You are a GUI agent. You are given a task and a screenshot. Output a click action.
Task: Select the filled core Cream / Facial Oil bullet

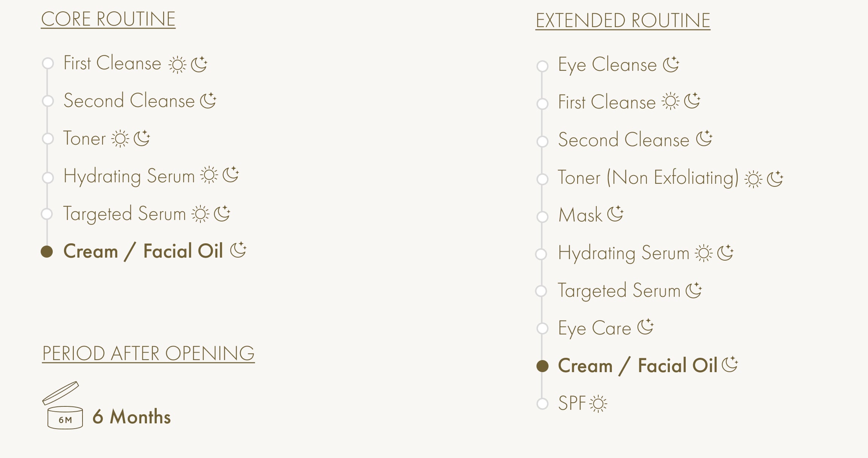(x=47, y=252)
